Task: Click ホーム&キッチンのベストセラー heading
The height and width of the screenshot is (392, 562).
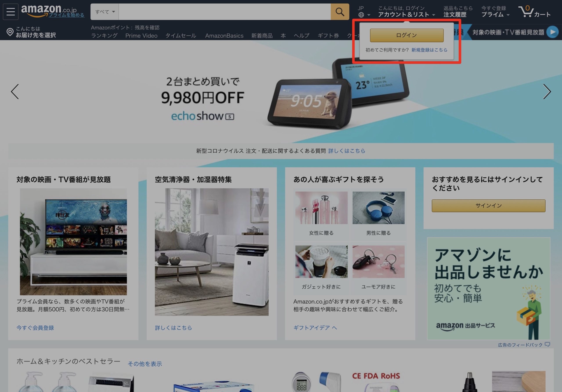Action: tap(68, 361)
